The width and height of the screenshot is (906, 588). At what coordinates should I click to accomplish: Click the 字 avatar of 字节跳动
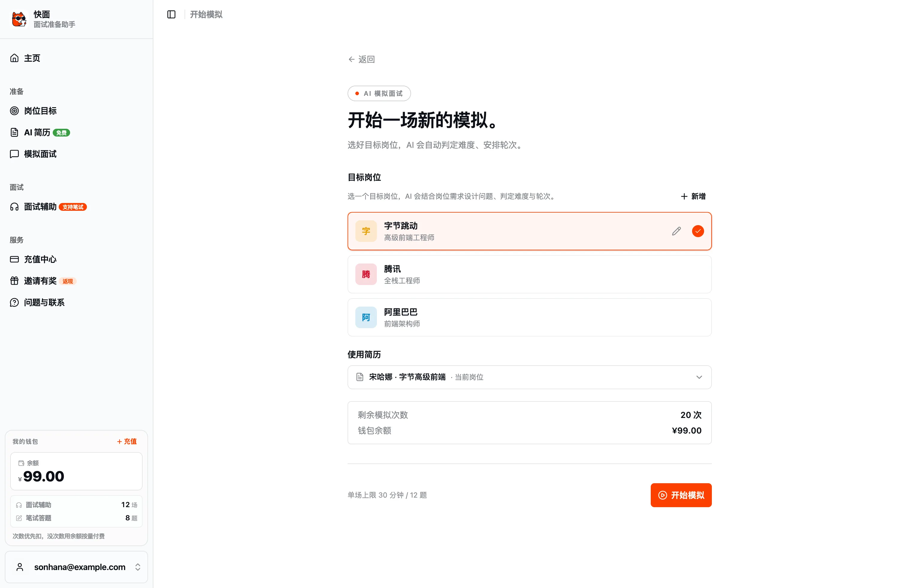pyautogui.click(x=366, y=231)
